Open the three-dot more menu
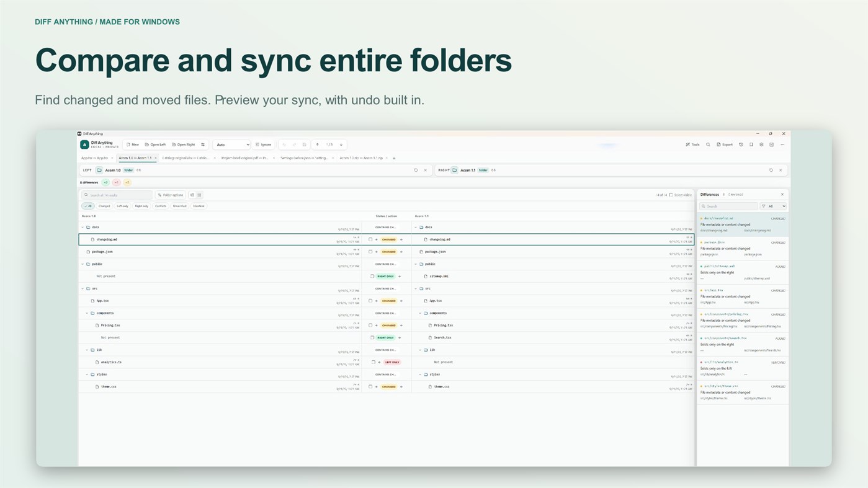Image resolution: width=868 pixels, height=488 pixels. tap(782, 144)
